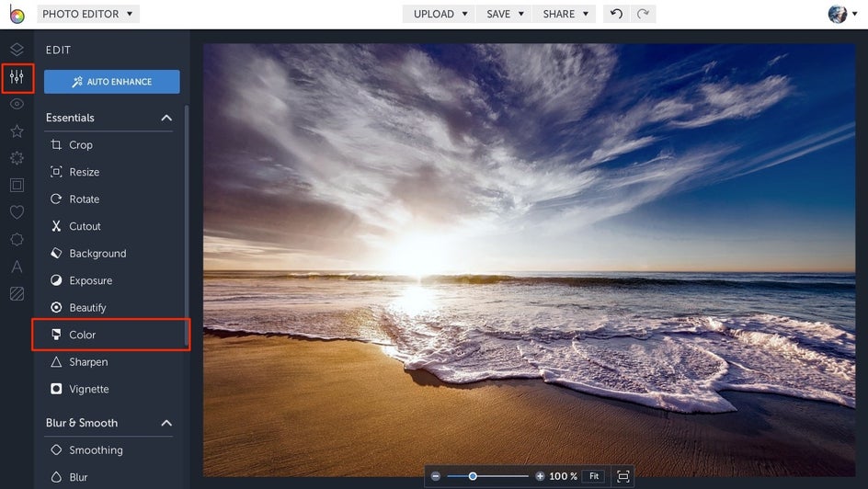Redo the last edit
The height and width of the screenshot is (489, 868).
pyautogui.click(x=643, y=14)
